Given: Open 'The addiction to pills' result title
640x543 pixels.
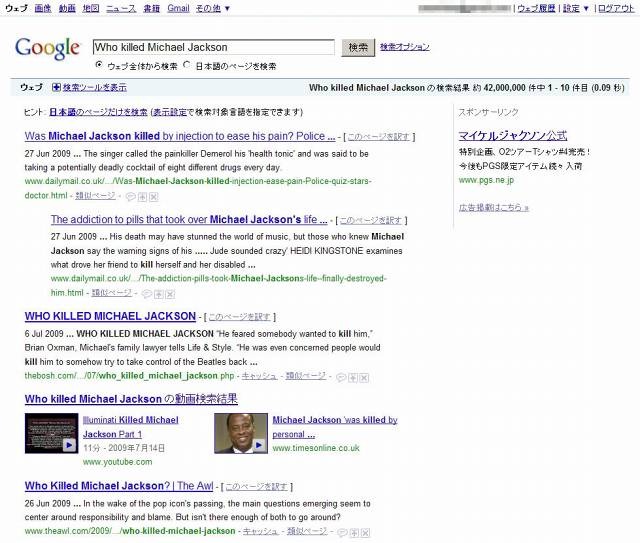Looking at the screenshot, I should coord(189,219).
